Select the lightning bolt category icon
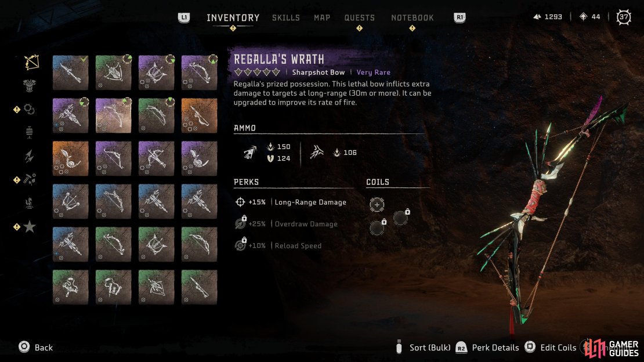The image size is (644, 362). click(29, 156)
